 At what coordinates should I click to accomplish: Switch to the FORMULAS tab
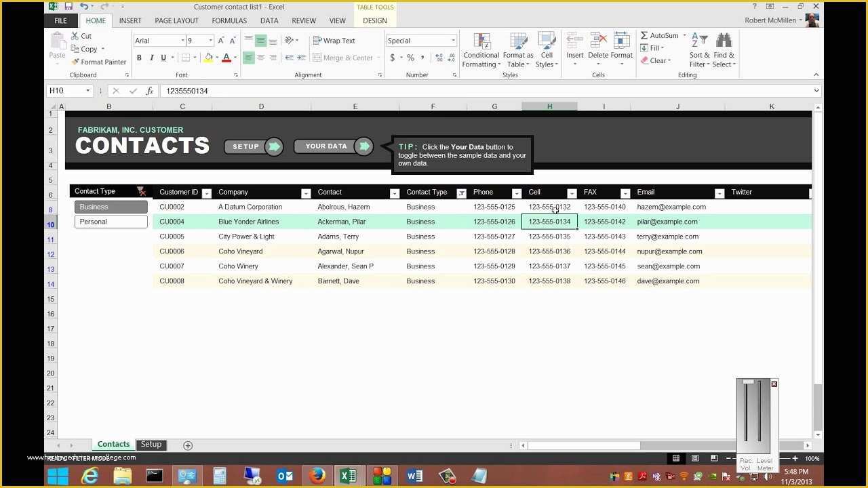coord(229,21)
